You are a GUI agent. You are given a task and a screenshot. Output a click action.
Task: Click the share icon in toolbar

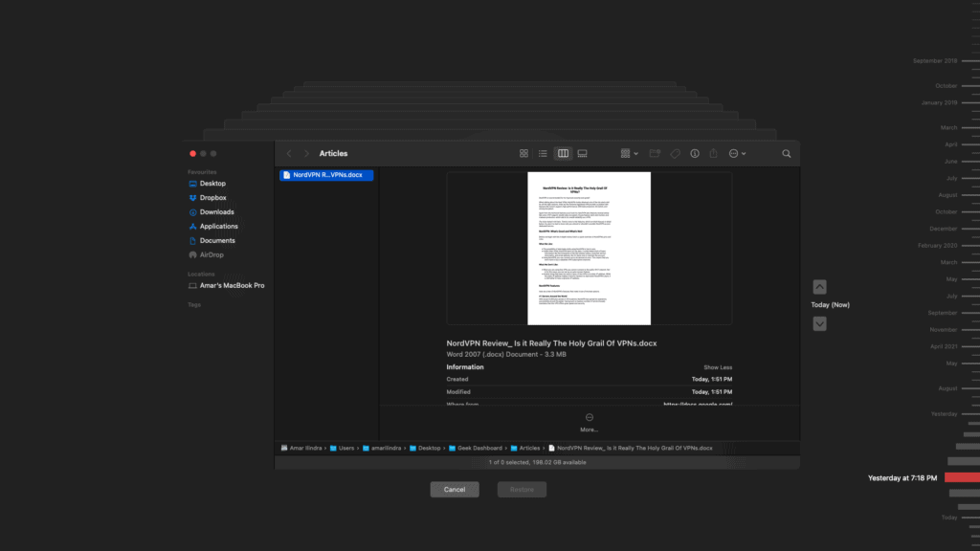click(713, 154)
